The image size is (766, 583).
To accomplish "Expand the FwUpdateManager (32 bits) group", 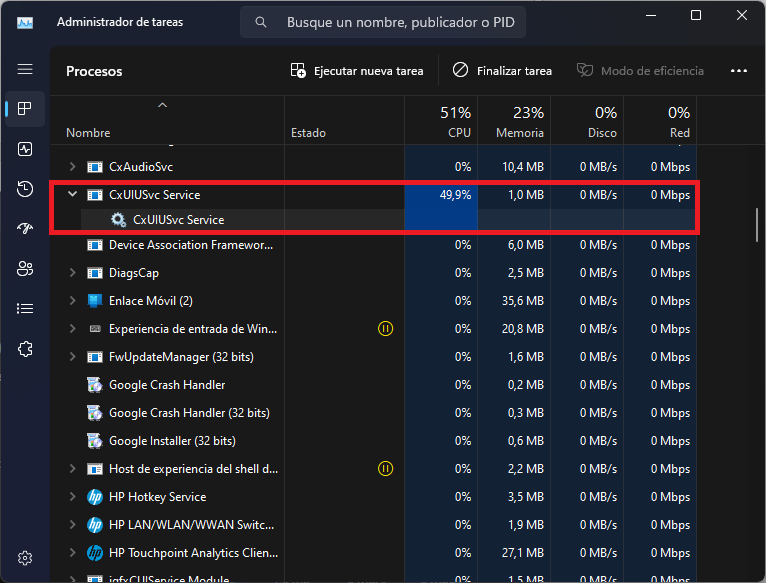I will point(72,357).
